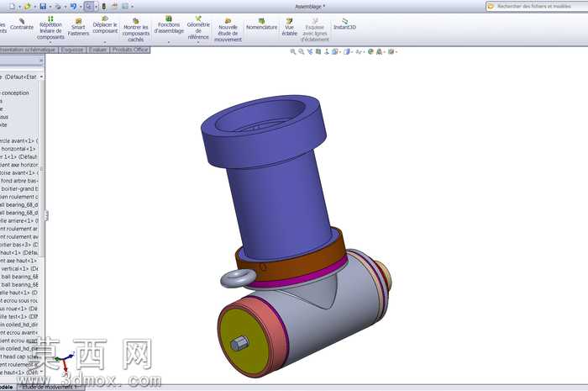The image size is (588, 391).
Task: Expand the Déplacer le composant dropdown arrow
Action: point(105,42)
